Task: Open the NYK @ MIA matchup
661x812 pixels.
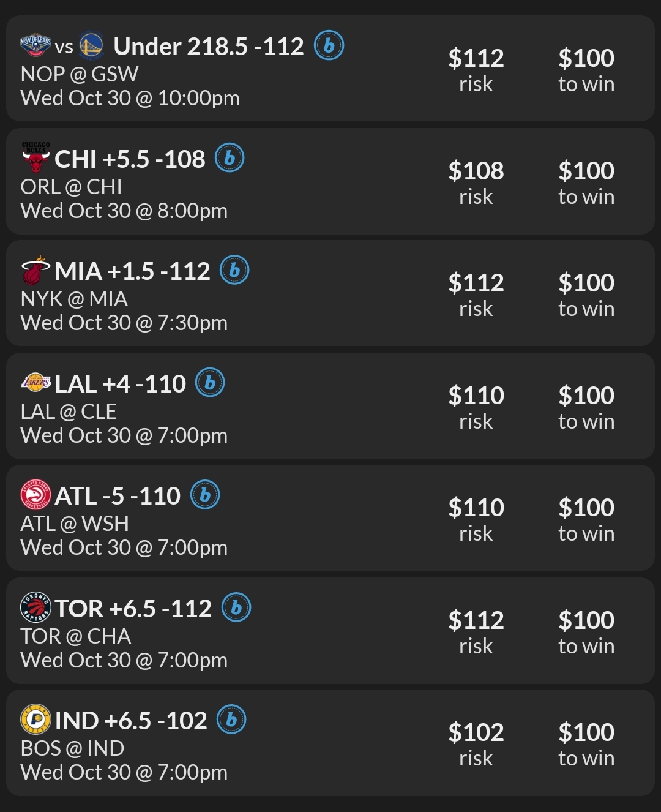Action: coord(74,299)
